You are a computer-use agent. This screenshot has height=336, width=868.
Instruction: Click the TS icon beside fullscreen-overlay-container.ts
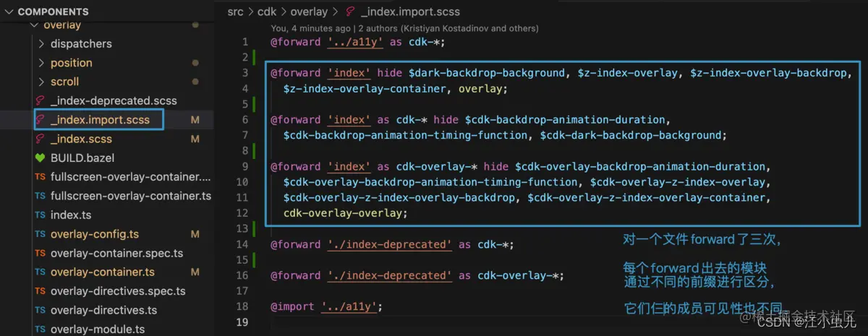tap(41, 196)
